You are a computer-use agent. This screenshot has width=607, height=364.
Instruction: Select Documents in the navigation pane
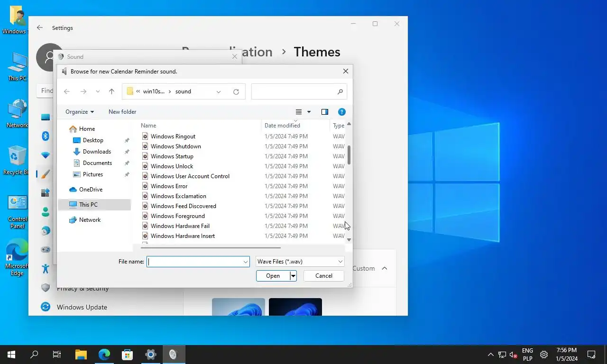pyautogui.click(x=97, y=163)
